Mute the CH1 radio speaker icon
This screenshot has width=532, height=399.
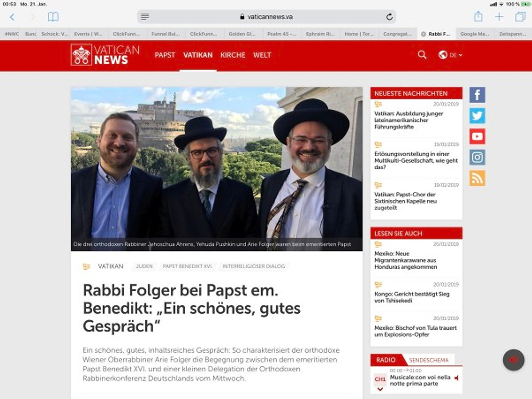(456, 378)
